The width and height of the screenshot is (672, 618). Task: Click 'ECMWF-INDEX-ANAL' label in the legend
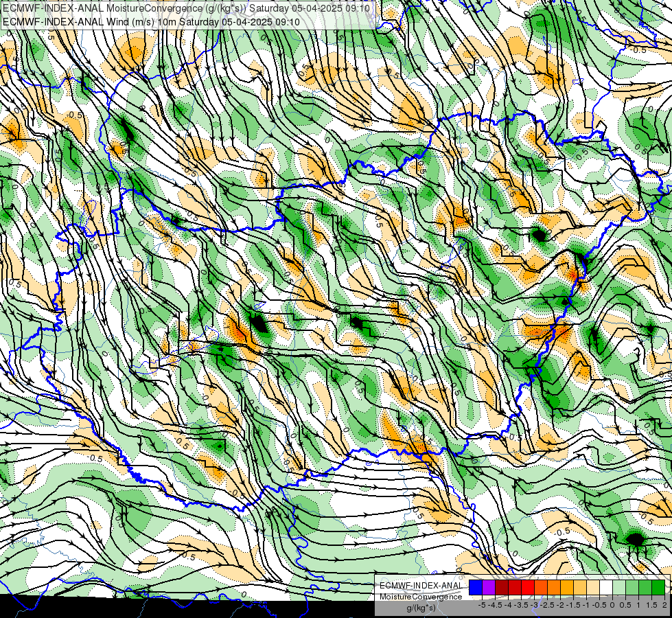(x=421, y=586)
